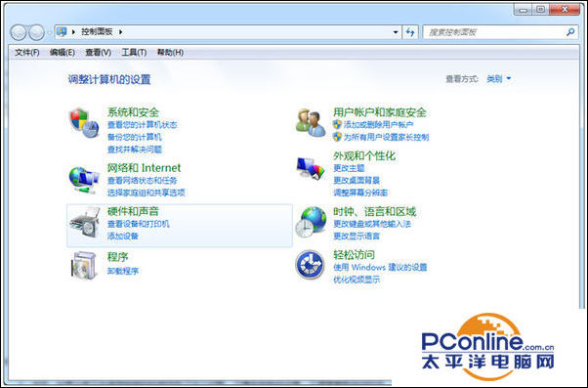Viewport: 588px width, 388px height.
Task: Click the 更改显示语言 link
Action: pos(357,237)
